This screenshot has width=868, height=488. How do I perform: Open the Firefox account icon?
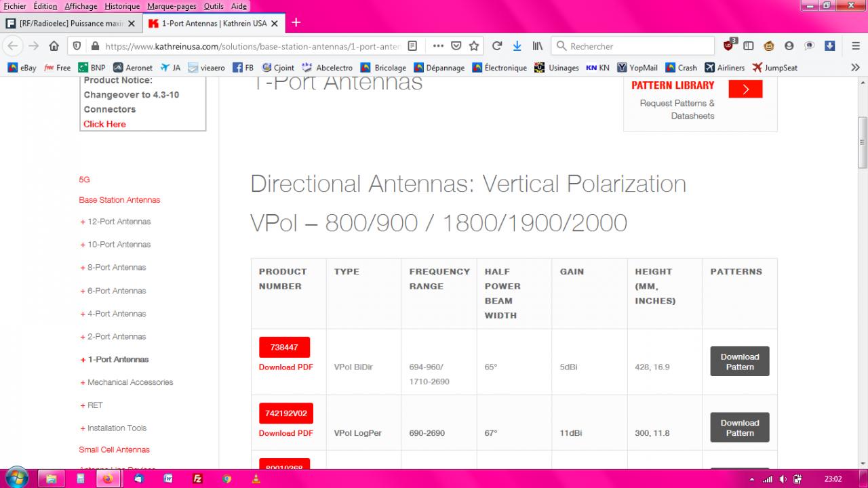(x=789, y=46)
